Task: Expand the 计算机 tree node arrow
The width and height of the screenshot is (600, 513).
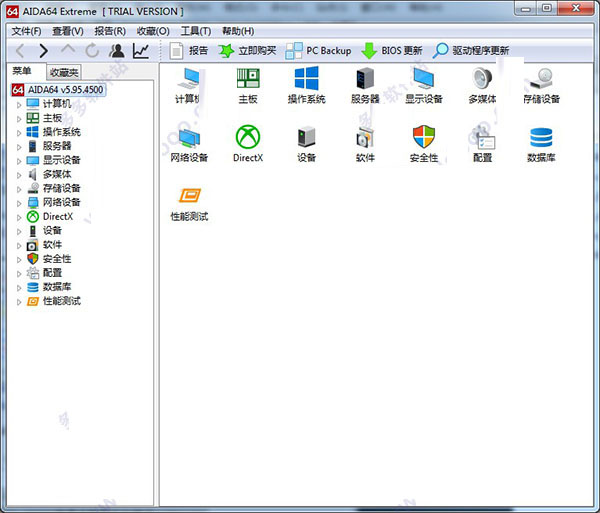Action: (19, 104)
